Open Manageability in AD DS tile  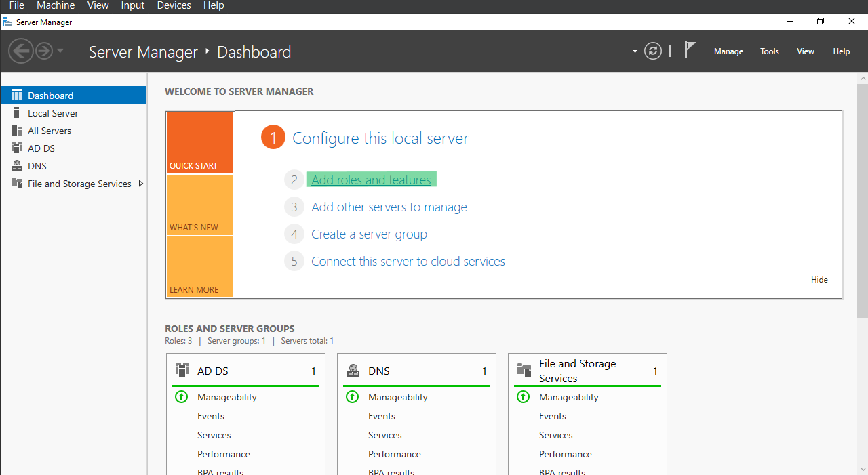[227, 397]
